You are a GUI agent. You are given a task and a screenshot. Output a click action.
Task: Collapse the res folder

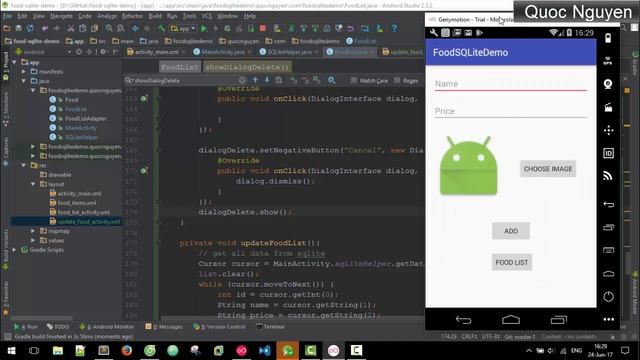[x=24, y=165]
